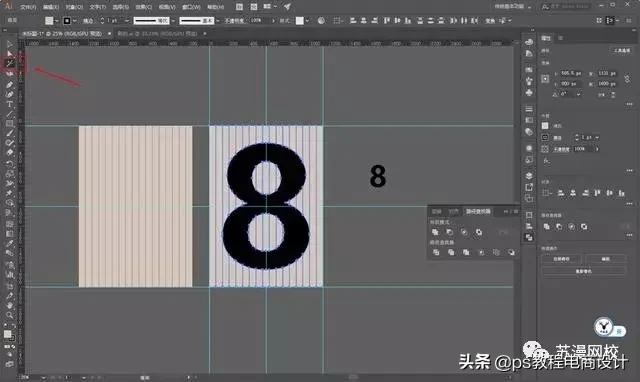Open the 编辑(E) menu
Viewport: 640px width, 382px height.
point(51,7)
